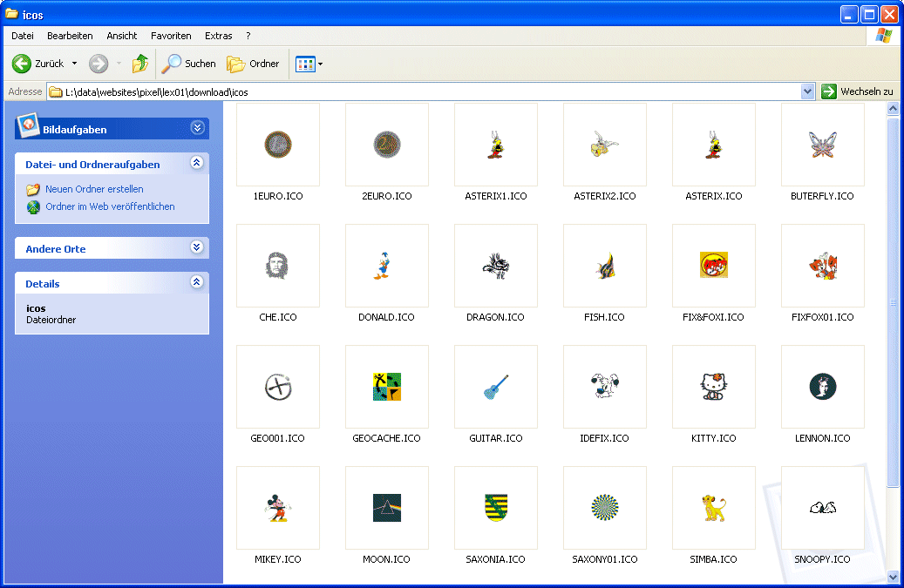Select the 2EURO.ICO coin thumbnail

pos(387,145)
